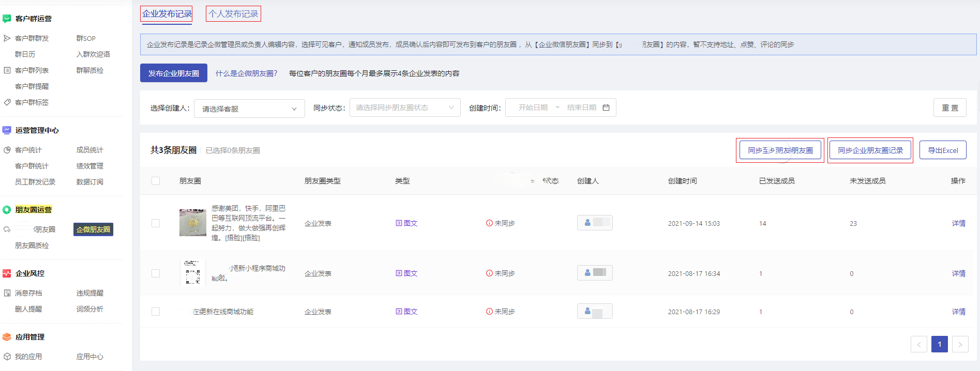Image resolution: width=980 pixels, height=371 pixels.
Task: Open the 请选择客服 creator dropdown
Action: pos(249,109)
